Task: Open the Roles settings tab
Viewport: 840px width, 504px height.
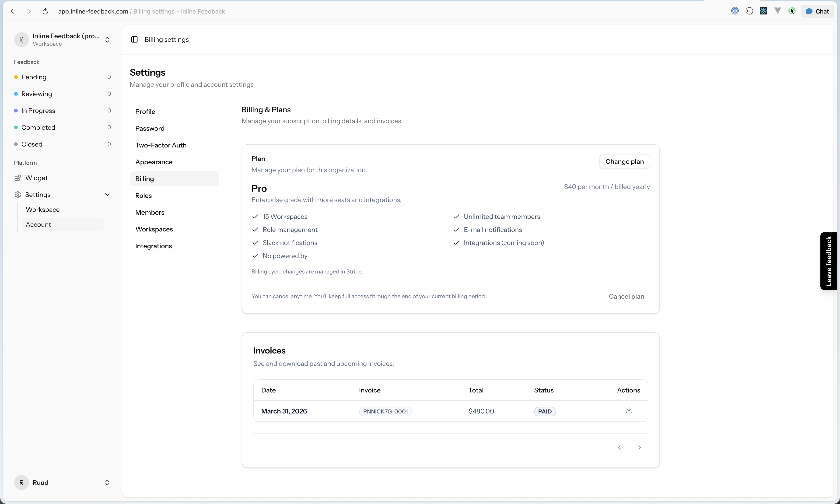Action: click(x=175, y=196)
